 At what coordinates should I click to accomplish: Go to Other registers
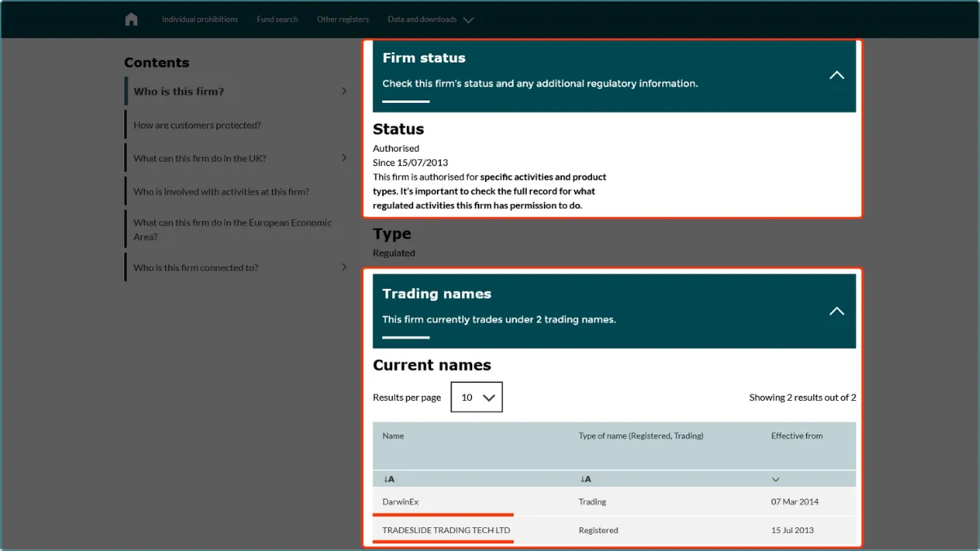[x=343, y=20]
